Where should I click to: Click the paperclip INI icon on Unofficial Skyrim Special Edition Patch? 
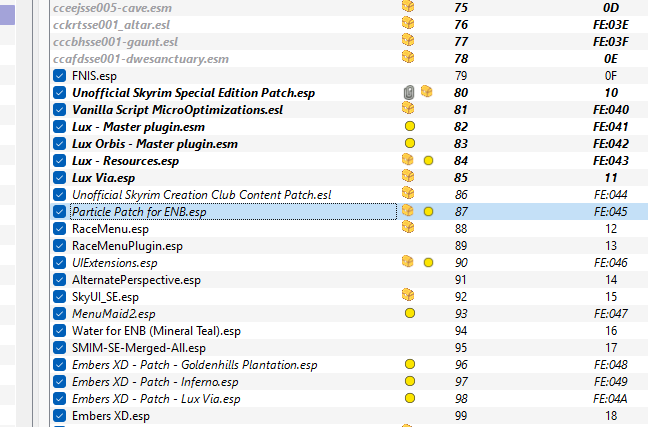(409, 92)
